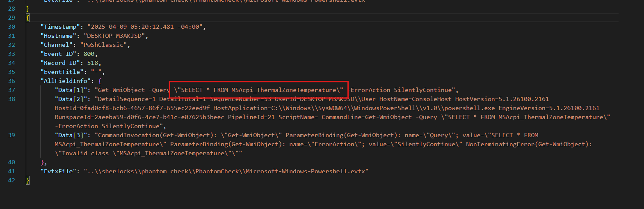The image size is (644, 209).
Task: Click line number 35 in the gutter
Action: click(11, 72)
